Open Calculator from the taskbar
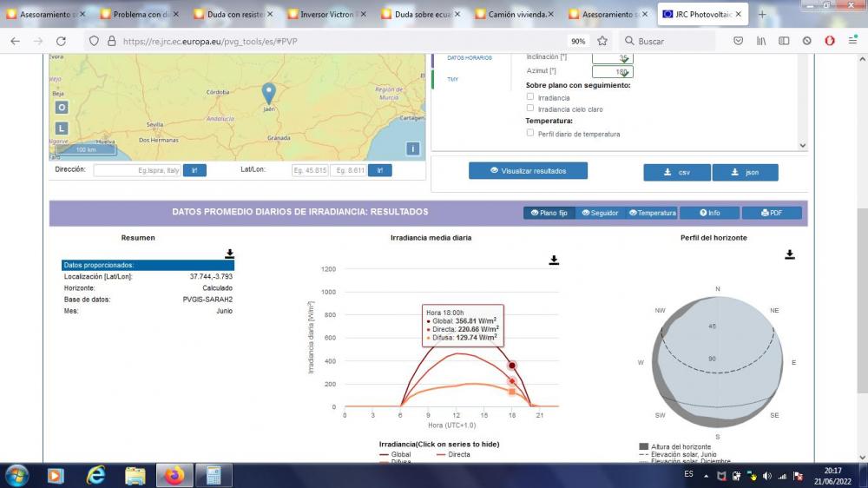Viewport: 868px width, 488px height. (x=214, y=475)
